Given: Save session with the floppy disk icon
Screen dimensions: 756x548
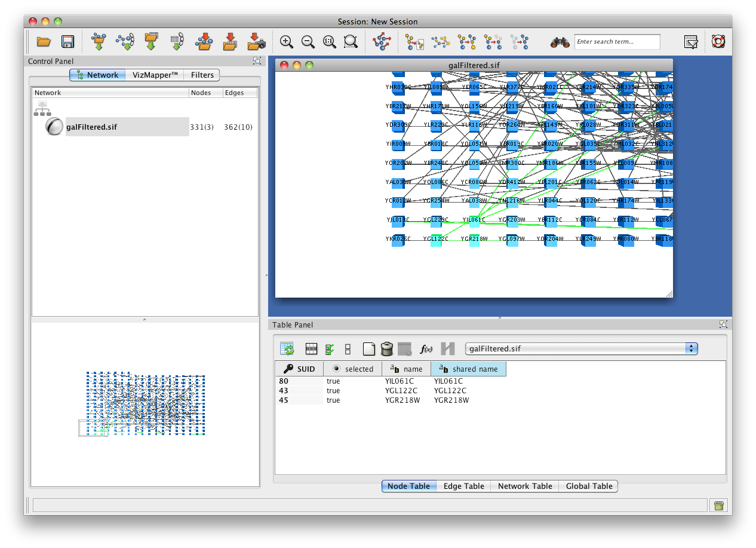Looking at the screenshot, I should [67, 42].
